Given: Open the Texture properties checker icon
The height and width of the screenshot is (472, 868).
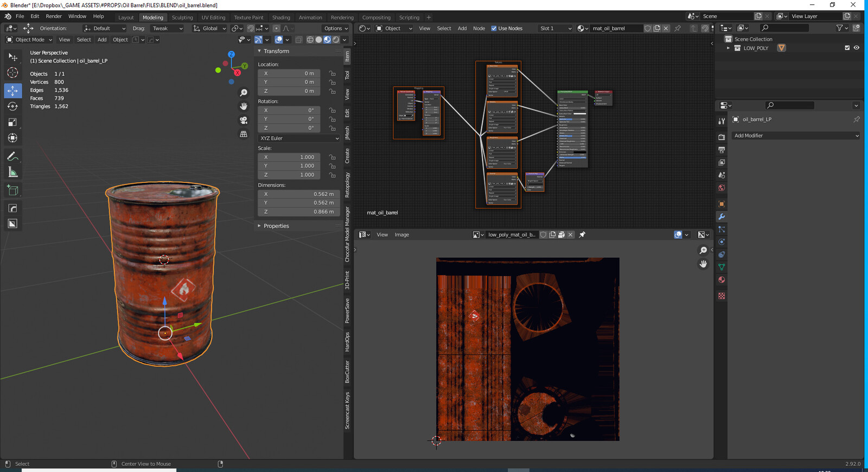Looking at the screenshot, I should click(722, 296).
